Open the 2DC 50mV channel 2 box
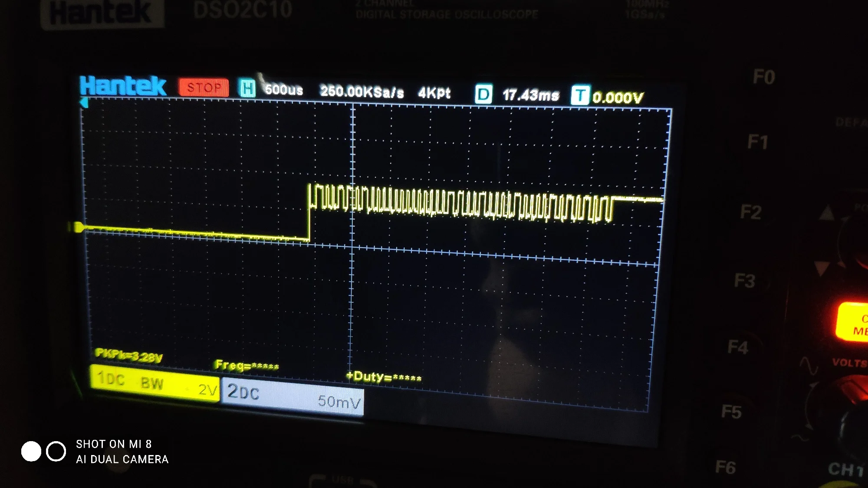868x488 pixels. tap(293, 397)
